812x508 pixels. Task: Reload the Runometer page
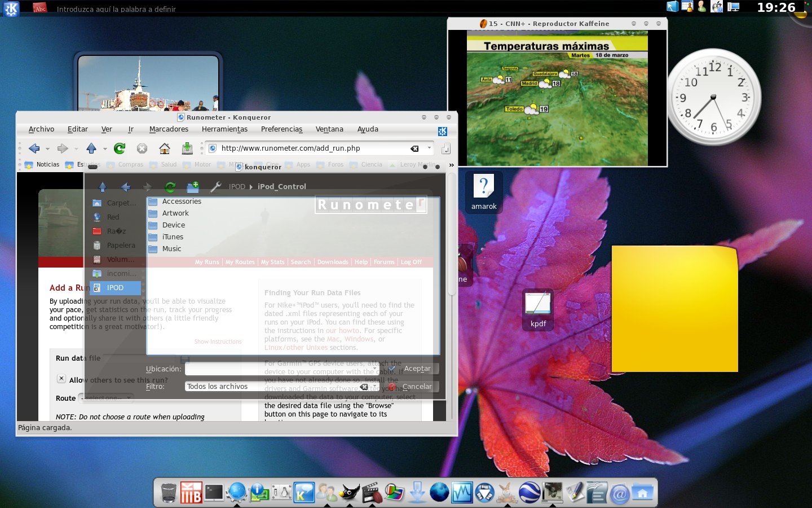click(120, 148)
